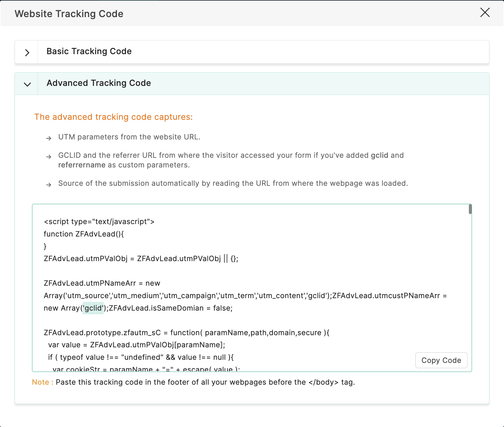This screenshot has height=427, width=504.
Task: Place cursor on the function ZFAdvLead line
Action: click(x=84, y=234)
